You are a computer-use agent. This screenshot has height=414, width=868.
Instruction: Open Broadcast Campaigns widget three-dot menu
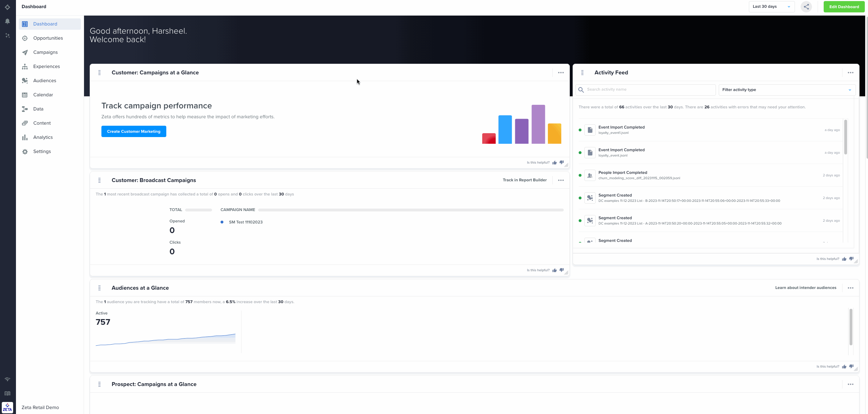coord(561,180)
